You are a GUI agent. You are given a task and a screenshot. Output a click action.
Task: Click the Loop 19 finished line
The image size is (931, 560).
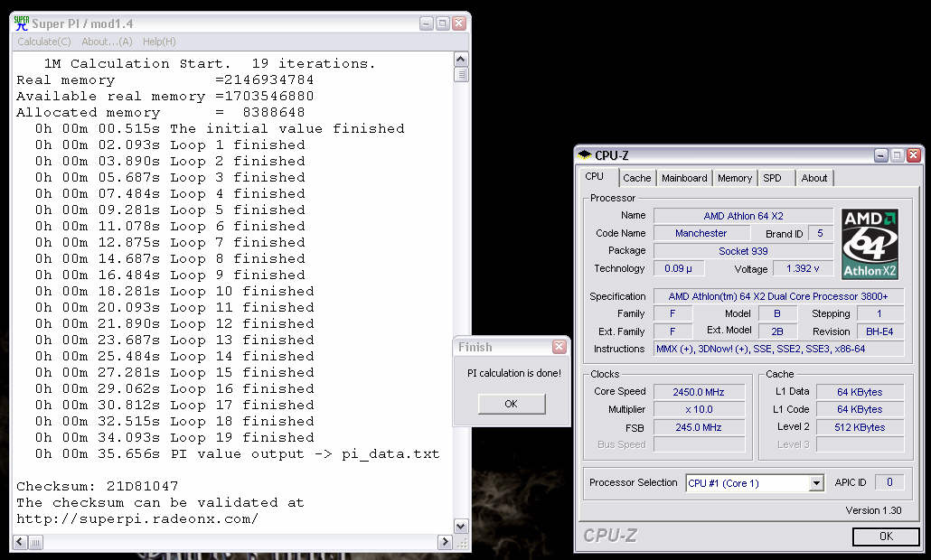pyautogui.click(x=174, y=438)
